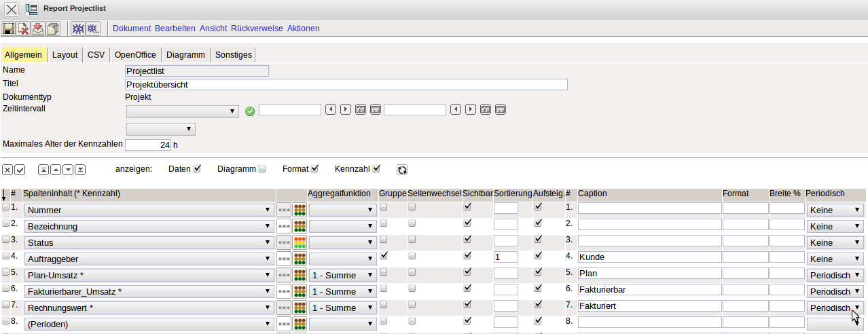This screenshot has height=334, width=868.
Task: Click the Caption field containing Kunde
Action: tap(649, 257)
